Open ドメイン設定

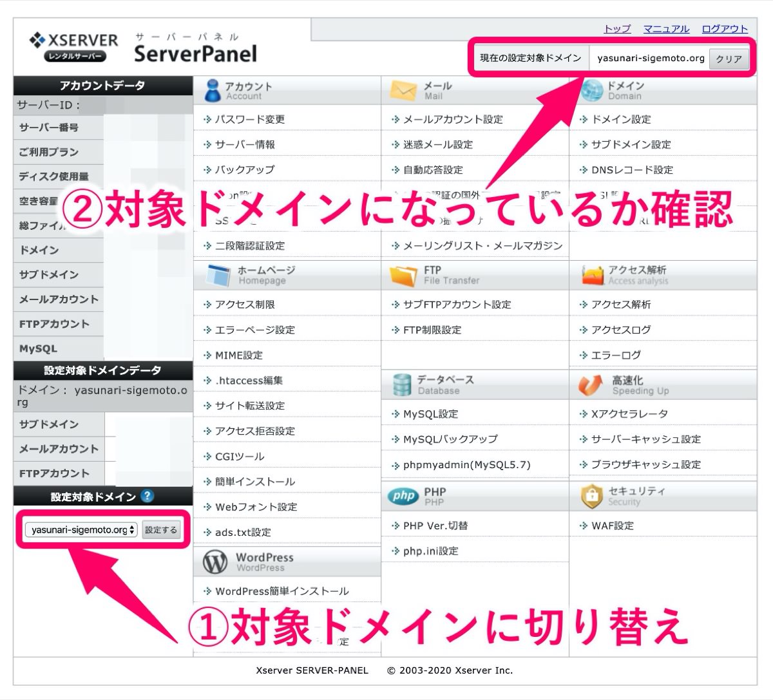pyautogui.click(x=621, y=119)
